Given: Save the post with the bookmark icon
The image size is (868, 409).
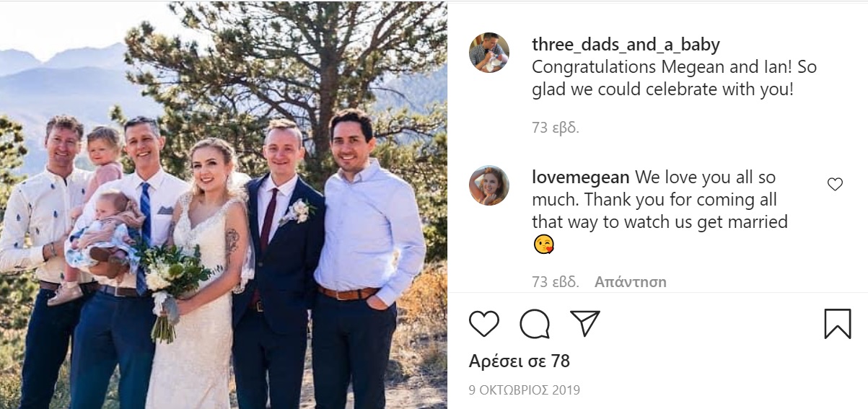Looking at the screenshot, I should [x=837, y=324].
